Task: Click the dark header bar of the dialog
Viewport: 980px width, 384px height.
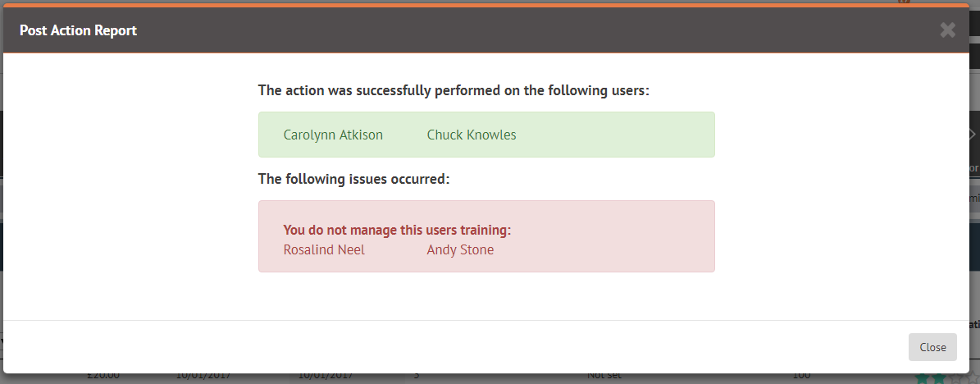Action: point(486,30)
